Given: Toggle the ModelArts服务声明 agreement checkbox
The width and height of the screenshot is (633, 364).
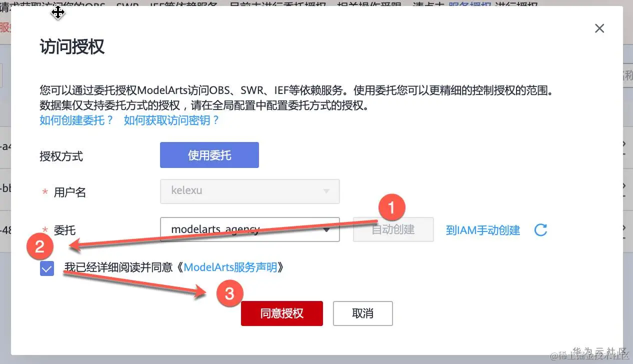Looking at the screenshot, I should tap(47, 269).
